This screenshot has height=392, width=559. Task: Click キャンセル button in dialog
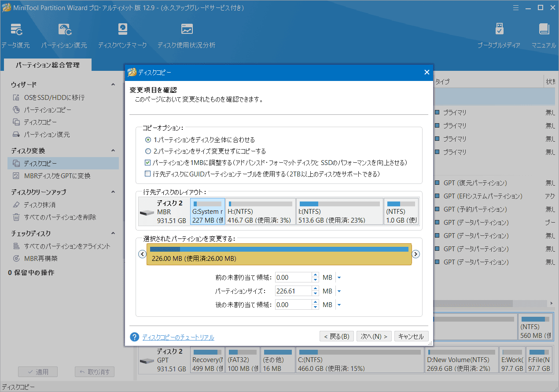point(412,336)
